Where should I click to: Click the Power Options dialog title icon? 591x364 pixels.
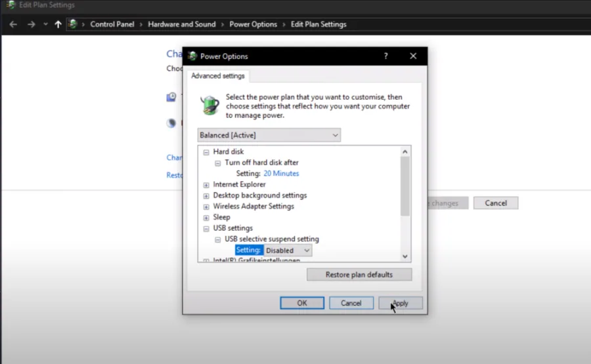tap(192, 56)
